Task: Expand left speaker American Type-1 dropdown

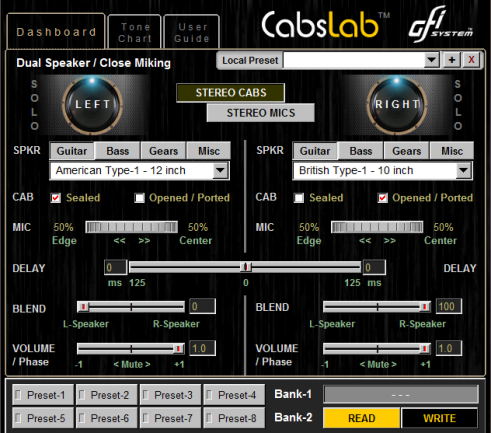Action: [220, 171]
